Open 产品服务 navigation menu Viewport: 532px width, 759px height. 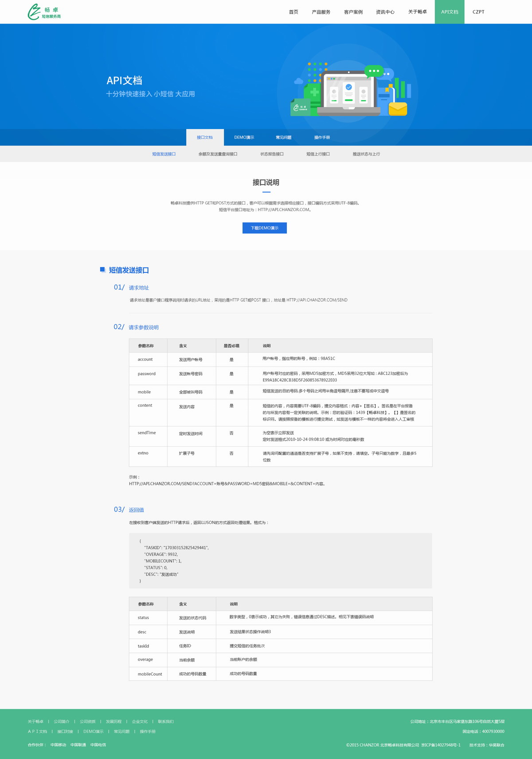pos(321,12)
